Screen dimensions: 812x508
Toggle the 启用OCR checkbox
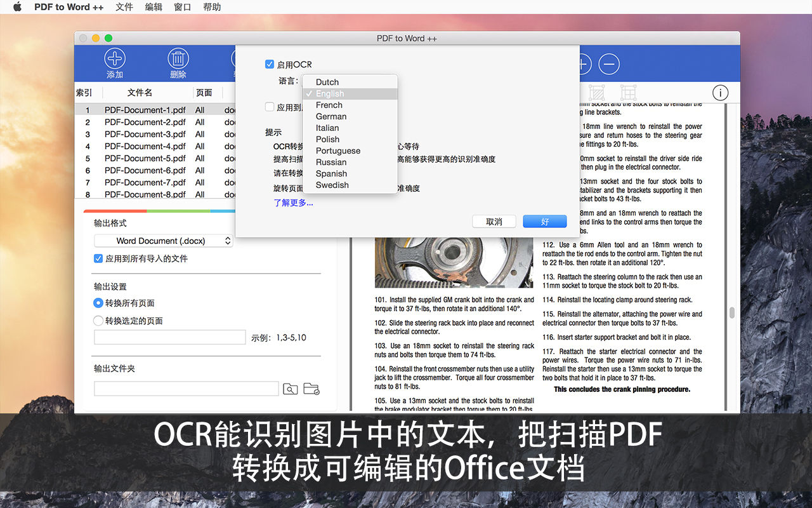pyautogui.click(x=270, y=64)
